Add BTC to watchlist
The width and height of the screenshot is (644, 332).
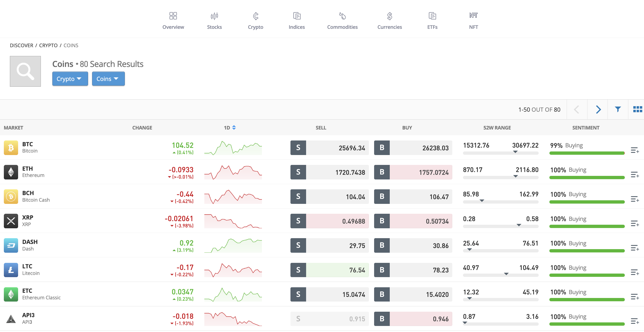point(635,150)
